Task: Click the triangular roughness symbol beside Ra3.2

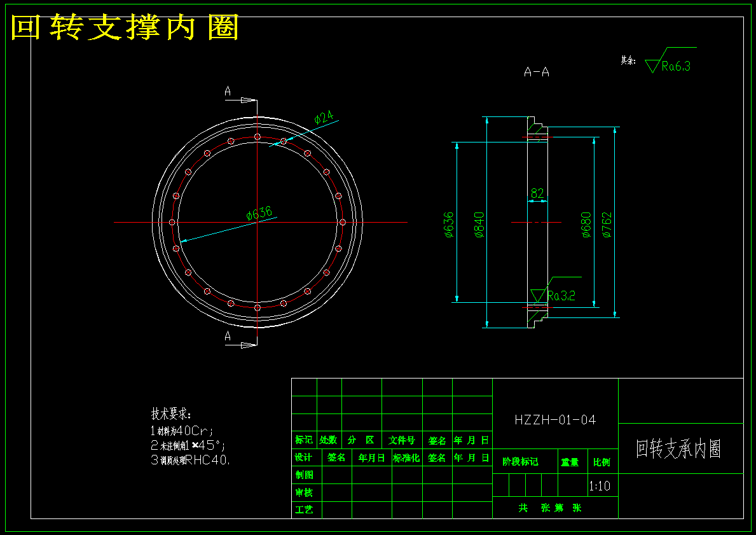Action: coord(537,296)
